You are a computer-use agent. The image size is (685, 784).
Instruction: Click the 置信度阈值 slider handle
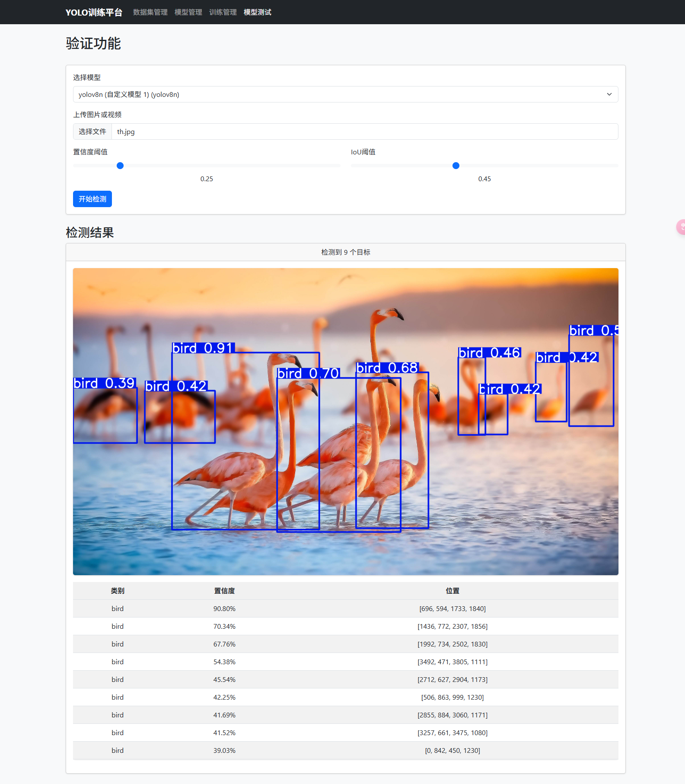120,166
